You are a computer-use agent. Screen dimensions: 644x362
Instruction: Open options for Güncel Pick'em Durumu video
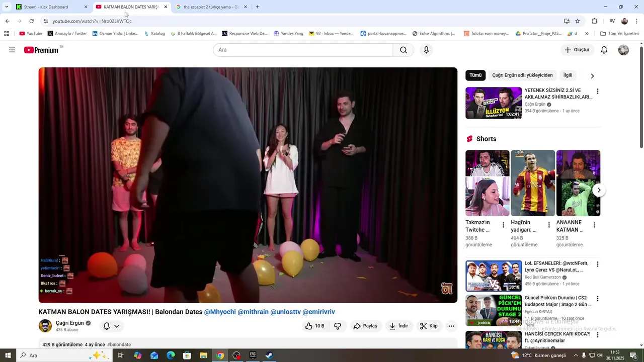coord(597,299)
